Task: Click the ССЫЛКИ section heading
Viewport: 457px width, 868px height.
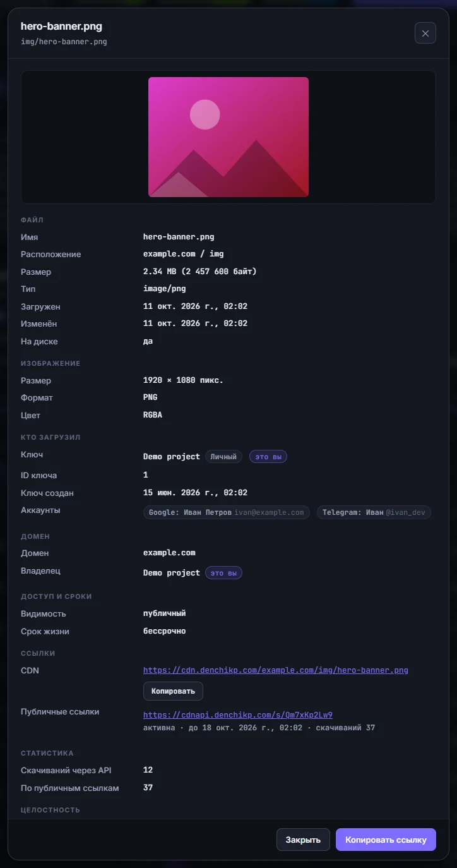Action: coord(38,653)
